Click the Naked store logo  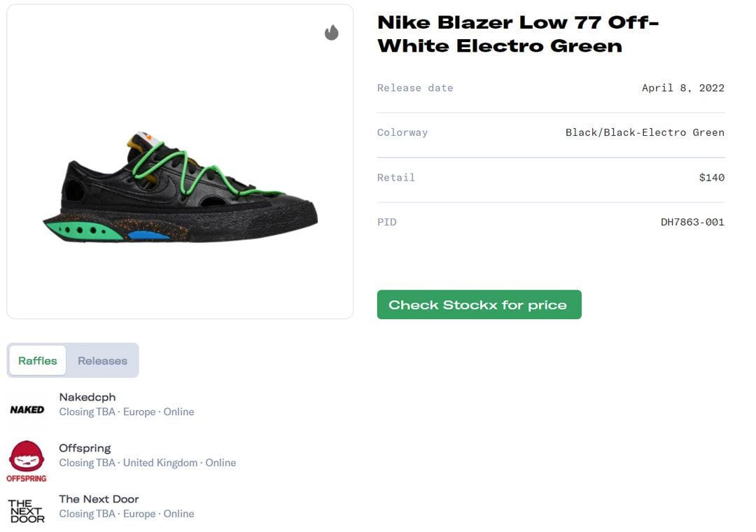(27, 409)
